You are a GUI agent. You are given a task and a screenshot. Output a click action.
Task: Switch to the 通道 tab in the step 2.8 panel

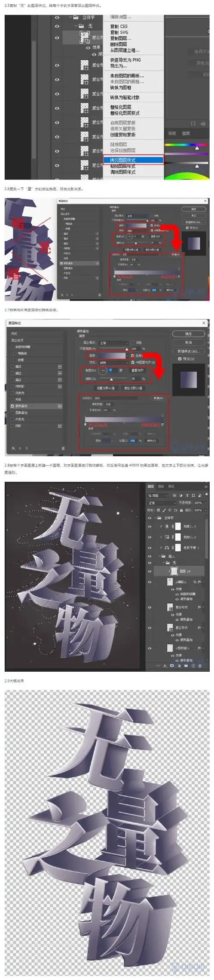pyautogui.click(x=161, y=486)
